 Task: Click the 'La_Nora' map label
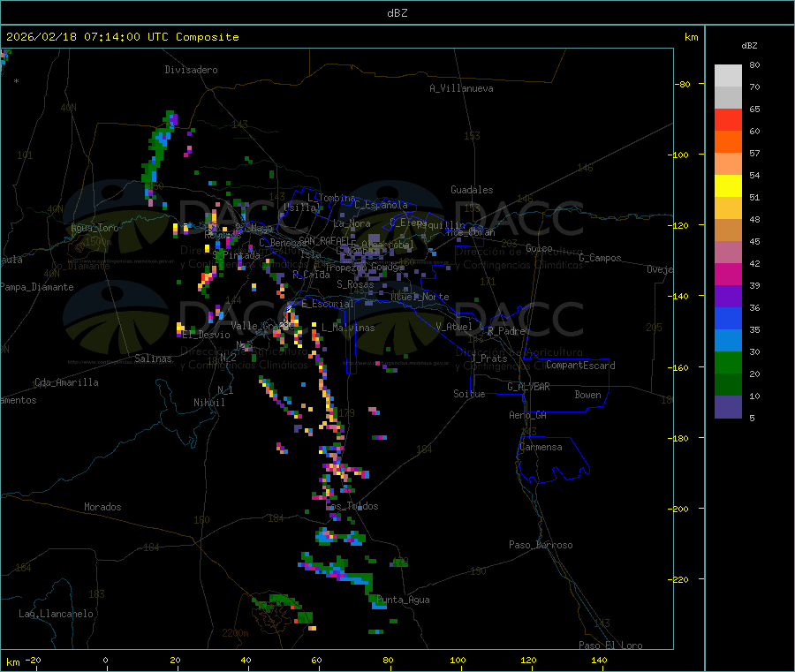point(352,223)
